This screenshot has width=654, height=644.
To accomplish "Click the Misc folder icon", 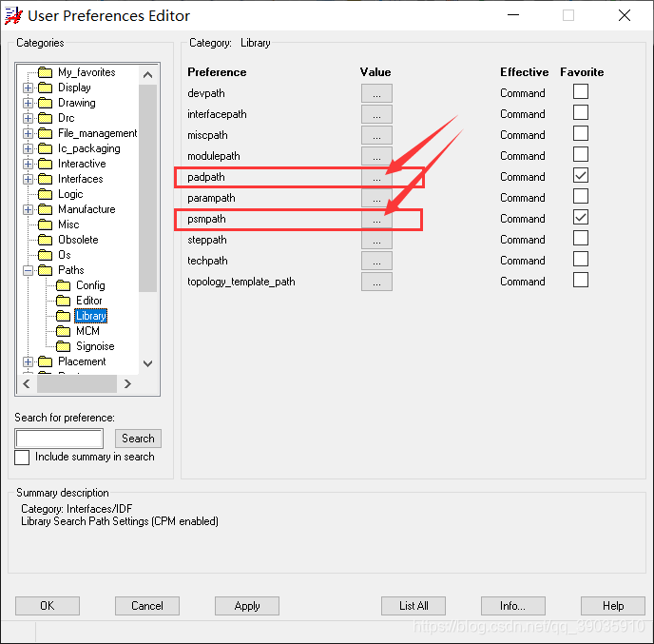I will pos(45,224).
